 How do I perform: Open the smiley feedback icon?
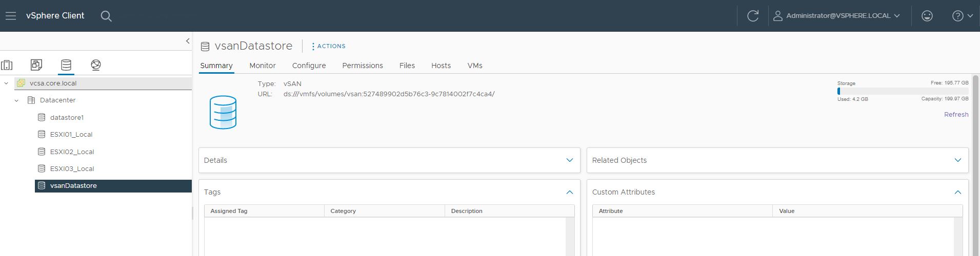click(x=927, y=16)
